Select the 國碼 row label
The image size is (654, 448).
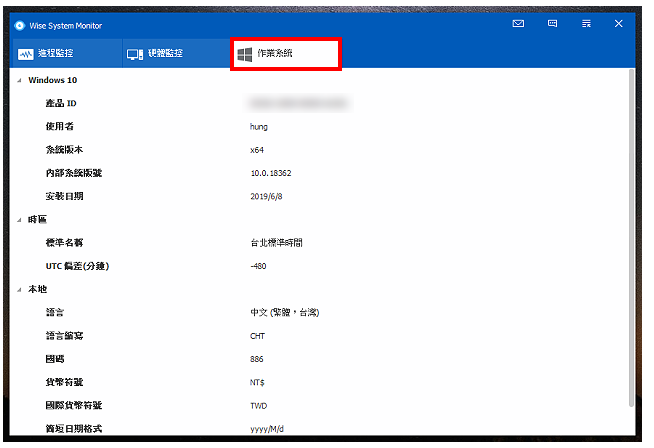[x=55, y=359]
